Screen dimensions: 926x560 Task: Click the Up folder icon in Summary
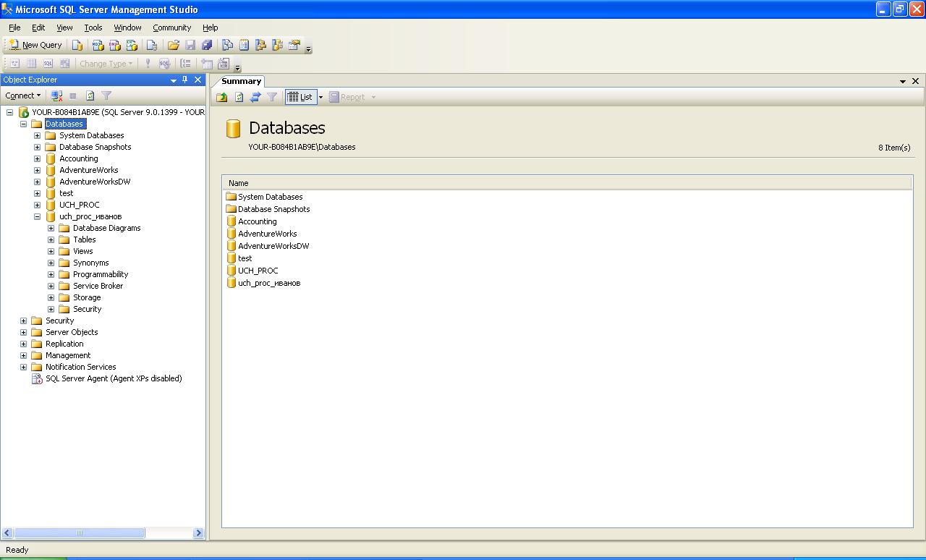point(222,97)
